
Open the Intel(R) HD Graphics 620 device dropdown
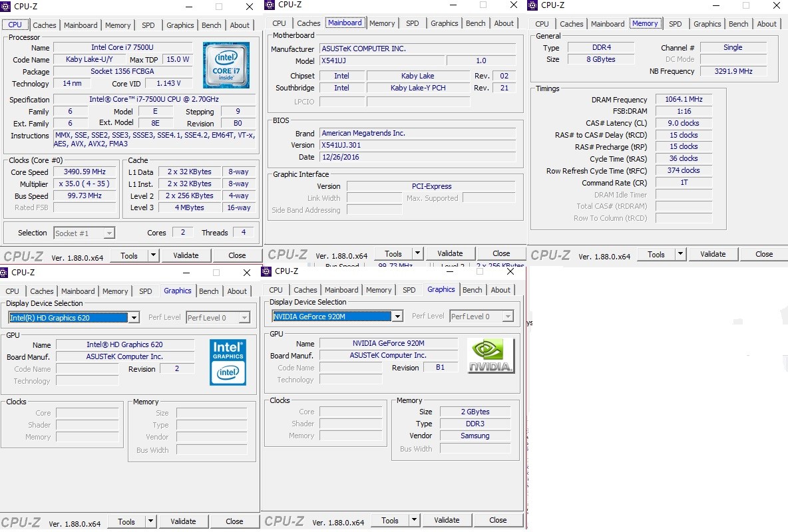(x=134, y=318)
